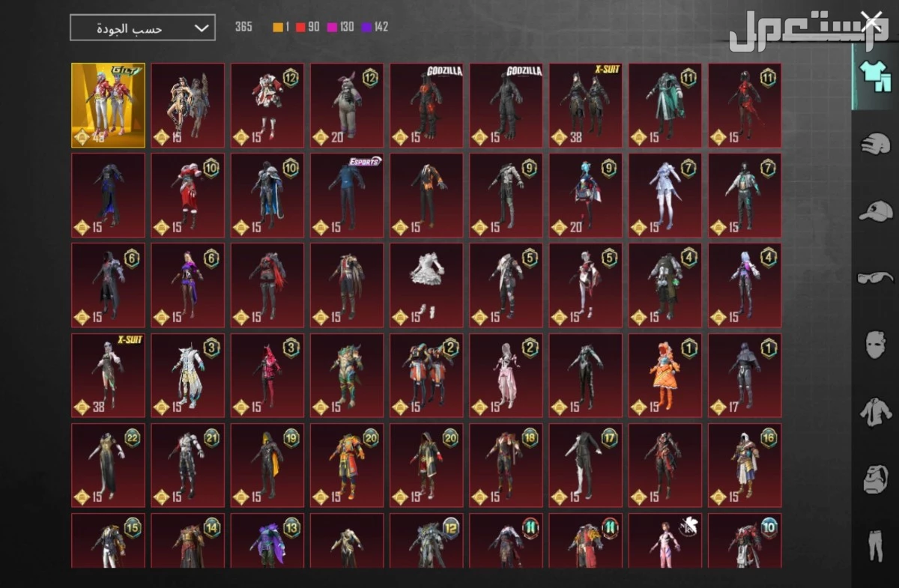899x588 pixels.
Task: Open the cap headwear category
Action: 875,211
